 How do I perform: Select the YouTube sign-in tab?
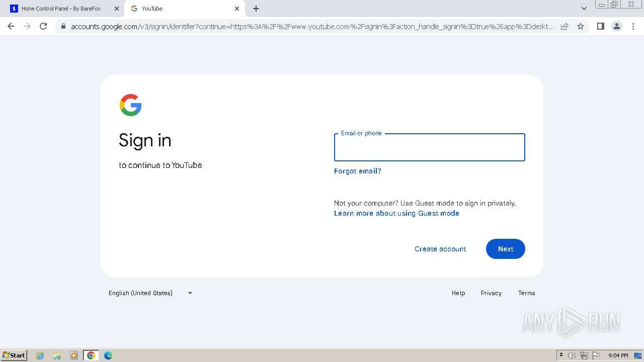tap(184, 9)
